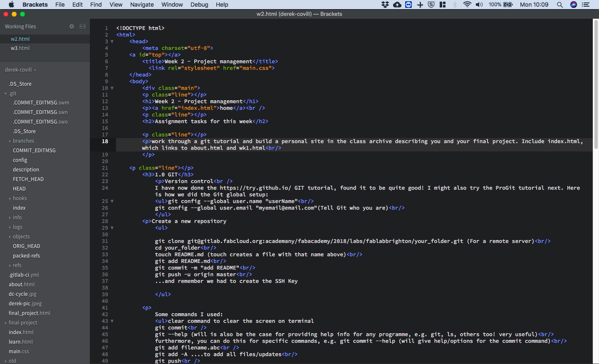
Task: Open the Debug menu
Action: click(x=199, y=5)
